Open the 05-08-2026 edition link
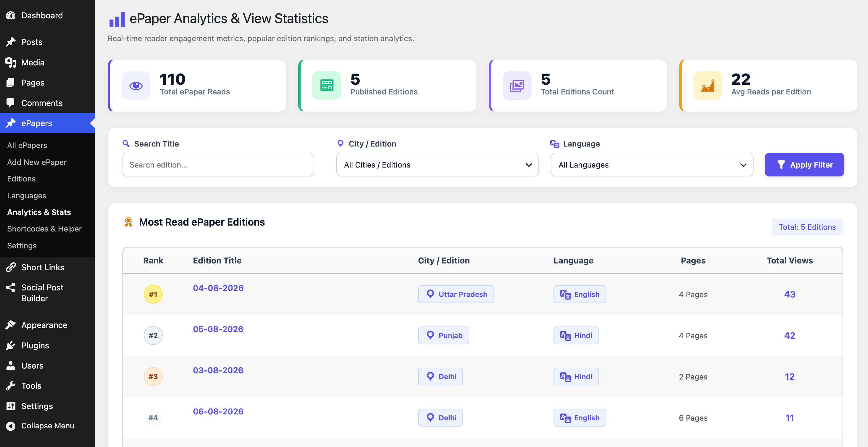This screenshot has width=868, height=447. tap(218, 329)
